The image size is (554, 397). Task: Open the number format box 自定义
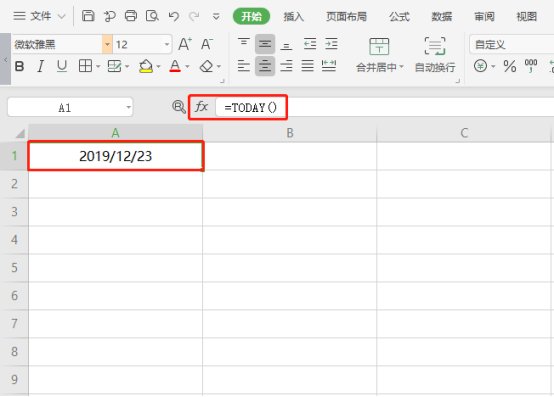[512, 45]
